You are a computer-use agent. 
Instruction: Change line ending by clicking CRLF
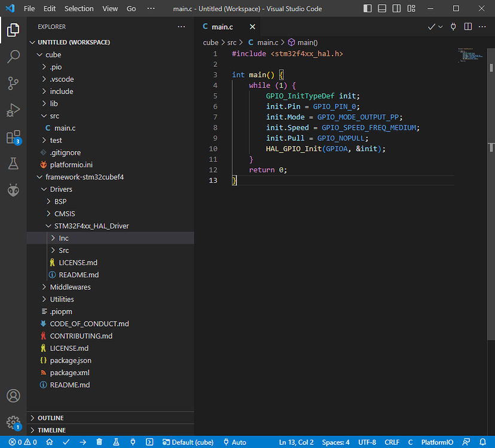pyautogui.click(x=392, y=442)
